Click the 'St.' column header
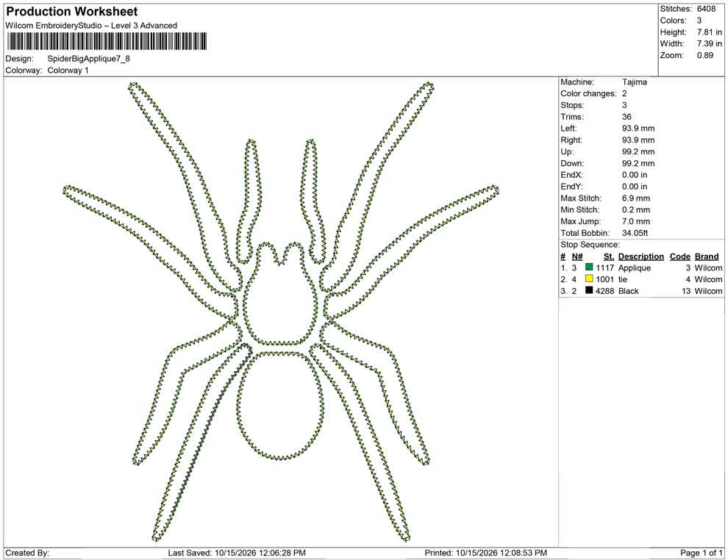 click(x=609, y=256)
